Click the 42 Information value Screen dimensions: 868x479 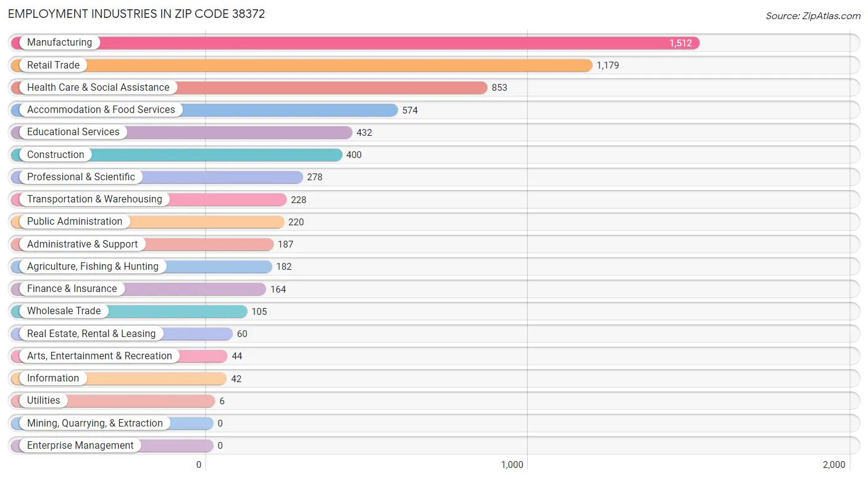[236, 379]
